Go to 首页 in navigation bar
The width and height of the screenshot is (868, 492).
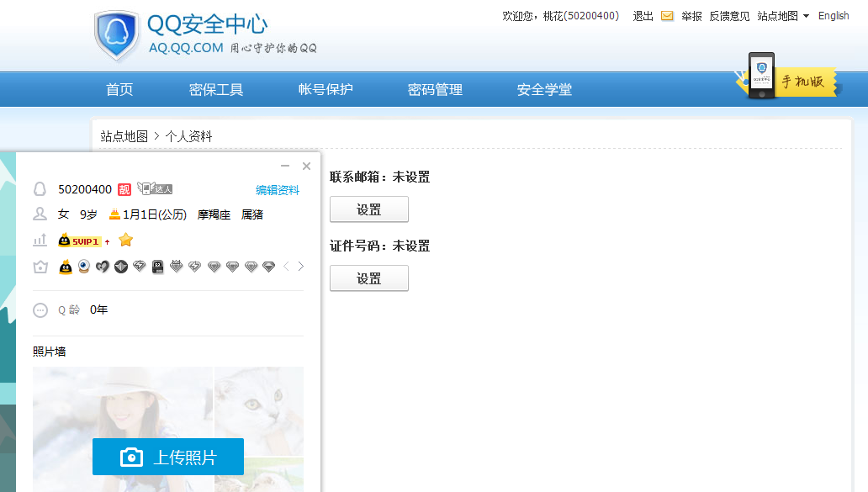pos(119,89)
